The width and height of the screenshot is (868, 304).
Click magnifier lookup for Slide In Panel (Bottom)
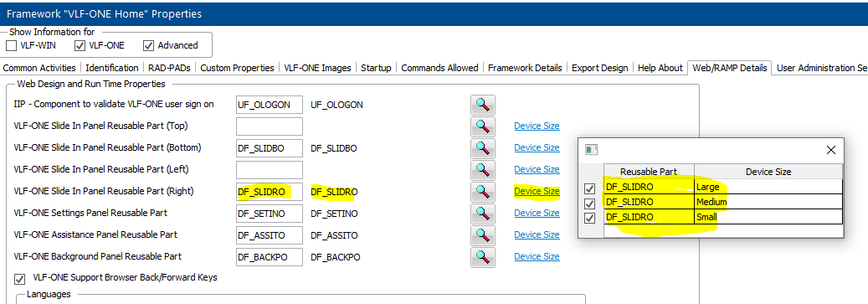click(x=483, y=148)
